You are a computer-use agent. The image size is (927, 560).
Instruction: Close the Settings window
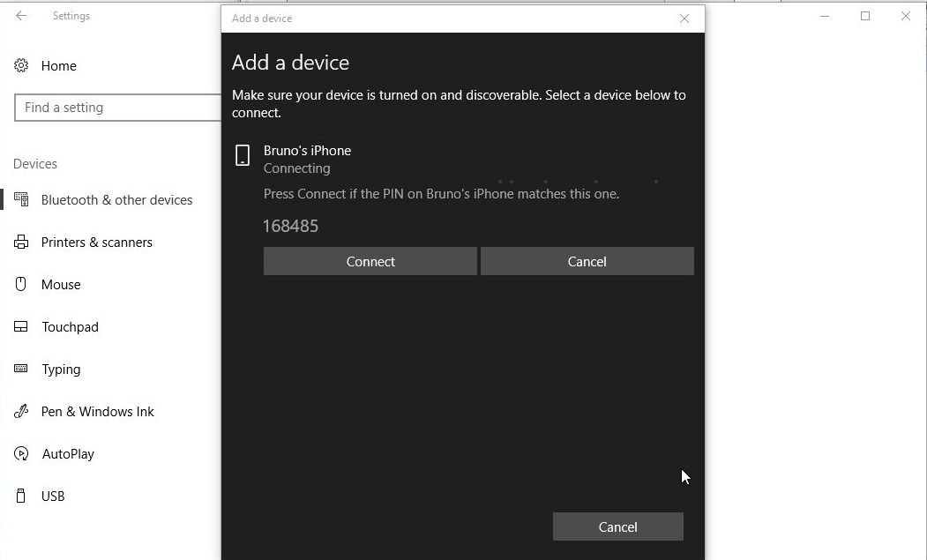coord(906,16)
